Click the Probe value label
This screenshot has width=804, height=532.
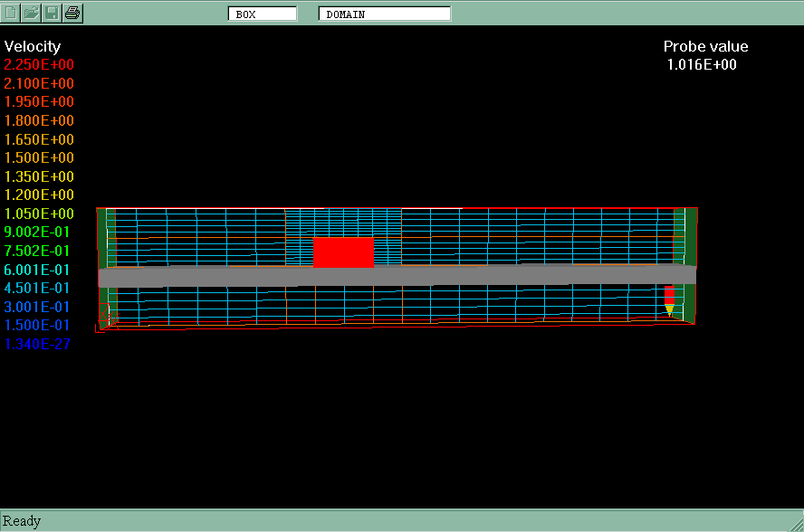(705, 47)
